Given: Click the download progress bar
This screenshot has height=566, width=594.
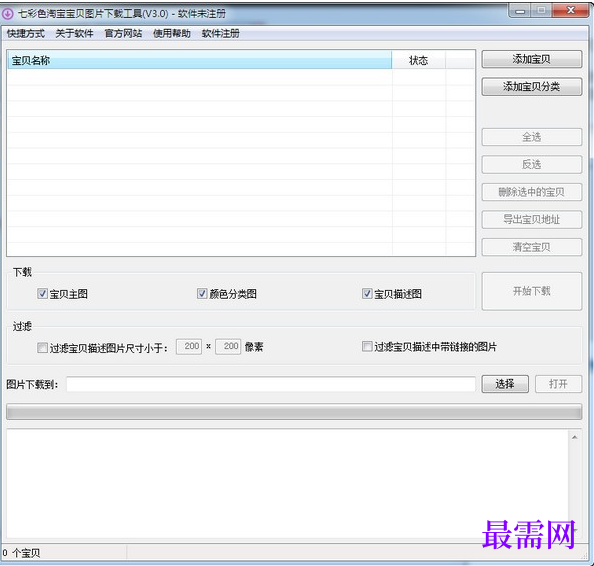Looking at the screenshot, I should click(294, 412).
